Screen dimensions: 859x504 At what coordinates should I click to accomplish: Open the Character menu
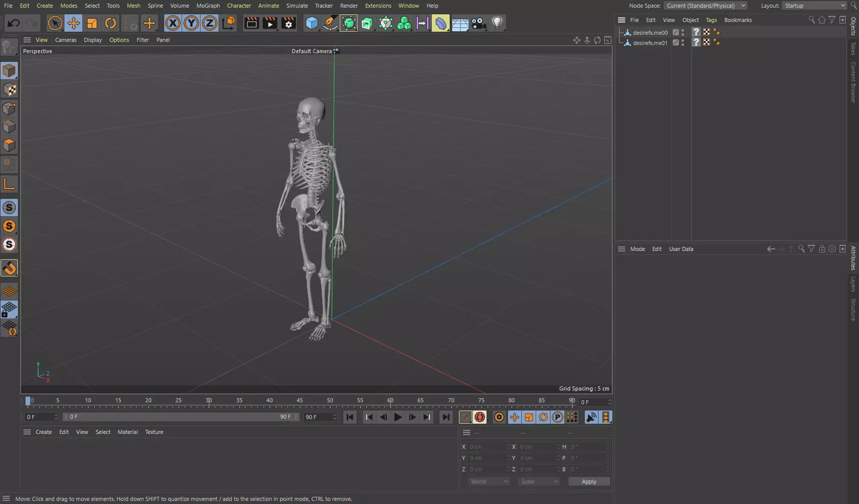(x=239, y=6)
